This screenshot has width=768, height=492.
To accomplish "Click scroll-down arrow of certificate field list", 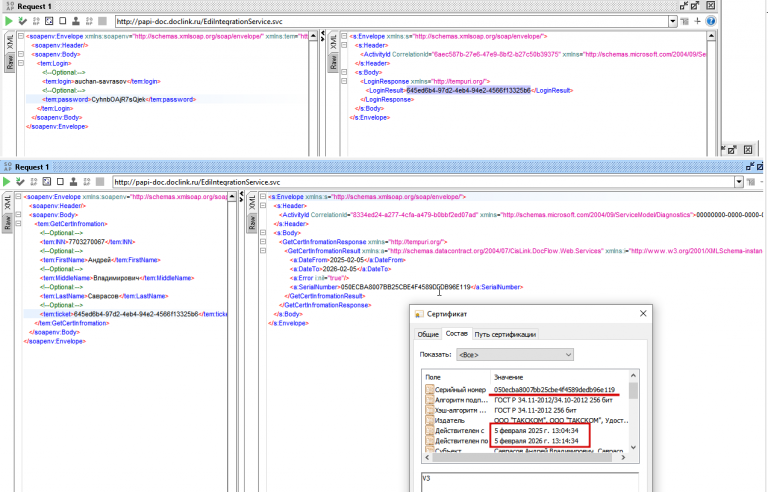I will tap(633, 447).
